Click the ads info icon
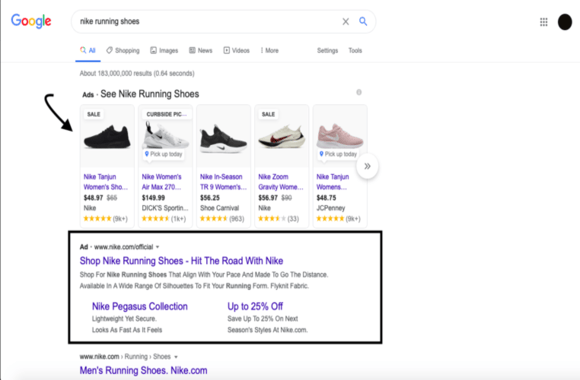The image size is (580, 380). click(359, 92)
